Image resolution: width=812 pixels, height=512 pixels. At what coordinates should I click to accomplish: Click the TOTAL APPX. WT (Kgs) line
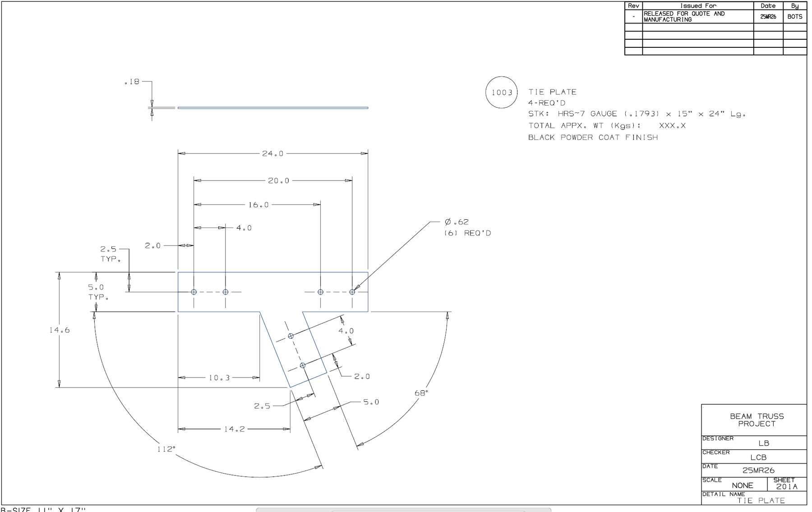point(607,125)
